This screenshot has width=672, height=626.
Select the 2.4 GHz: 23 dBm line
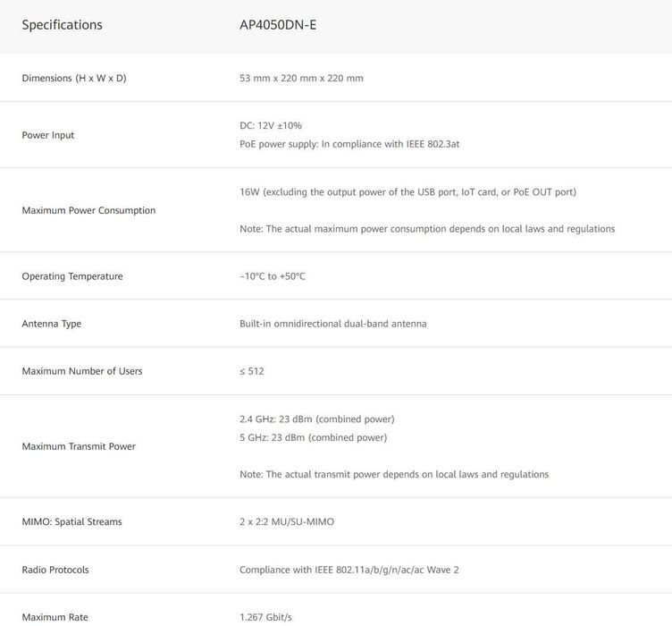[x=316, y=419]
